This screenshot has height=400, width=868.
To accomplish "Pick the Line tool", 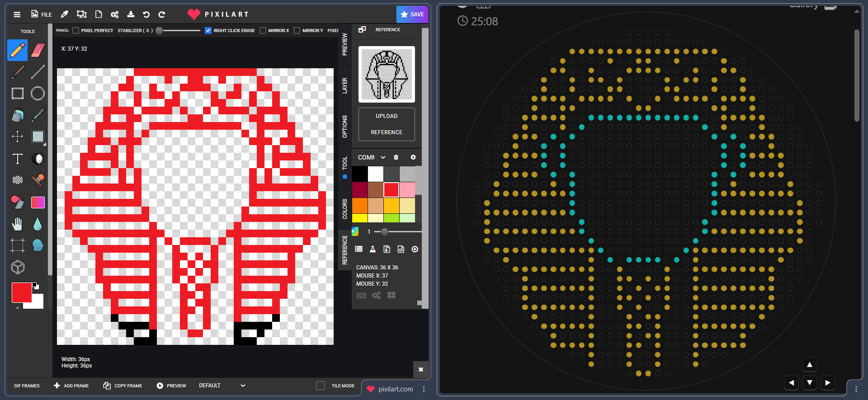I will [x=38, y=72].
